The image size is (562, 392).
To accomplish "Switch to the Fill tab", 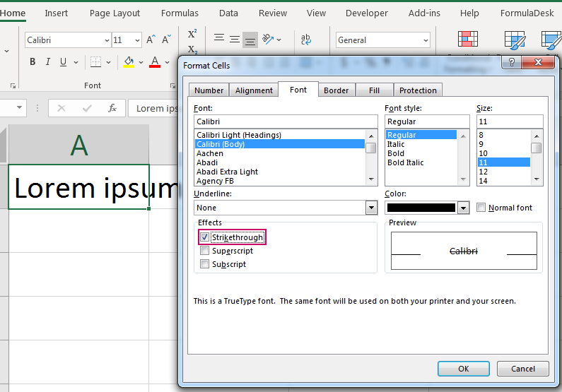I will tap(374, 90).
